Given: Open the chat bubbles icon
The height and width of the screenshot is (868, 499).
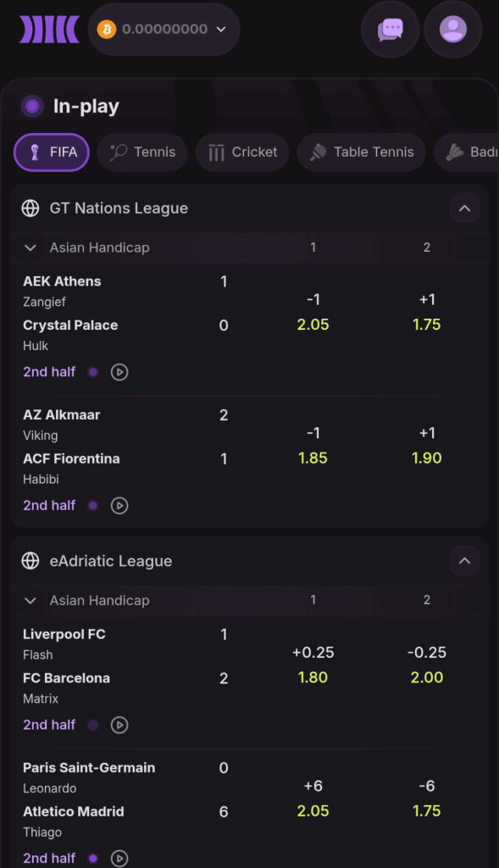Looking at the screenshot, I should [390, 30].
